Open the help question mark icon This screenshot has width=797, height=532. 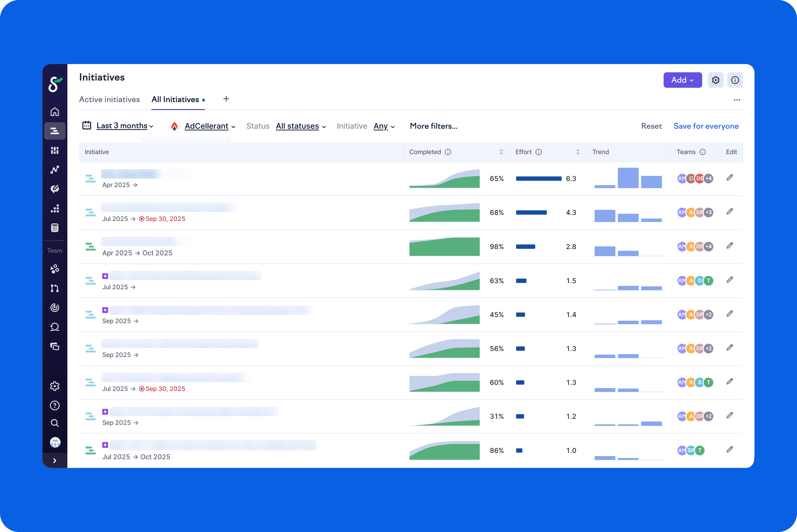coord(55,405)
